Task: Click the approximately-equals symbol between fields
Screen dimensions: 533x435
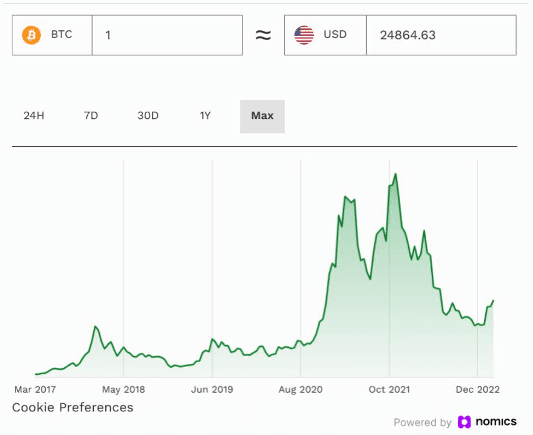Action: pos(263,35)
